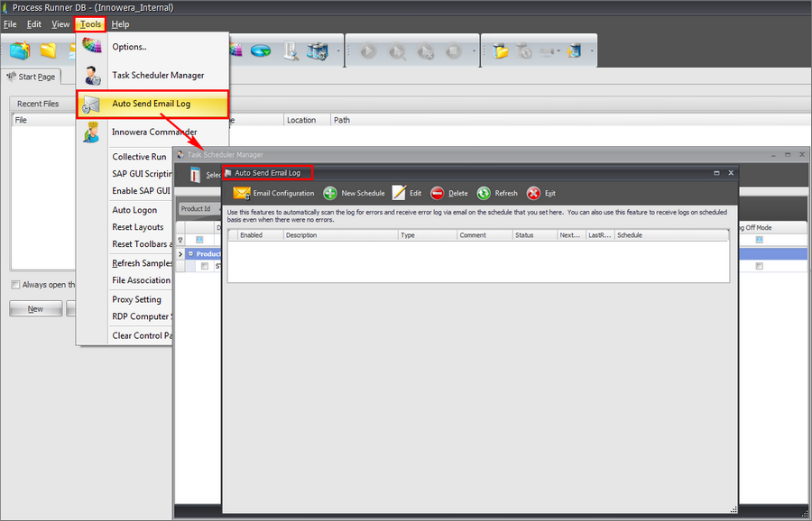Open the dropdown arrow after the database toolbar group
The height and width of the screenshot is (521, 812).
[338, 50]
